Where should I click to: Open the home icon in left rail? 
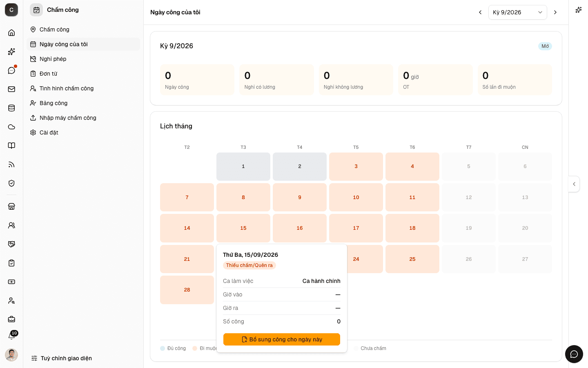(x=11, y=33)
